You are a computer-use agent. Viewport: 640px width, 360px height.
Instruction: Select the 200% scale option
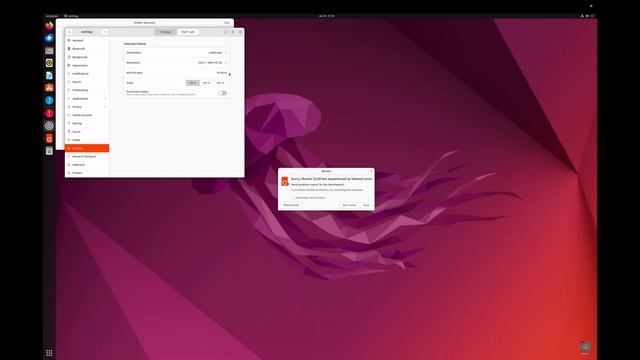point(207,83)
